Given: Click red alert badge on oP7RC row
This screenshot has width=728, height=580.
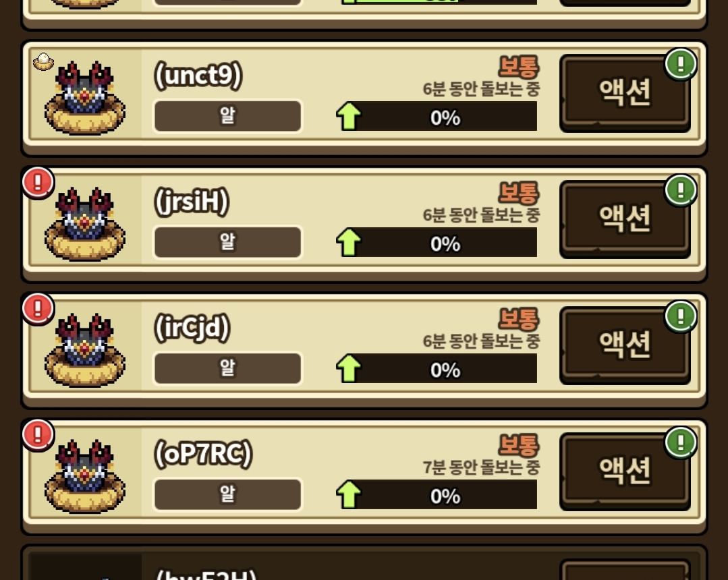Looking at the screenshot, I should point(38,435).
